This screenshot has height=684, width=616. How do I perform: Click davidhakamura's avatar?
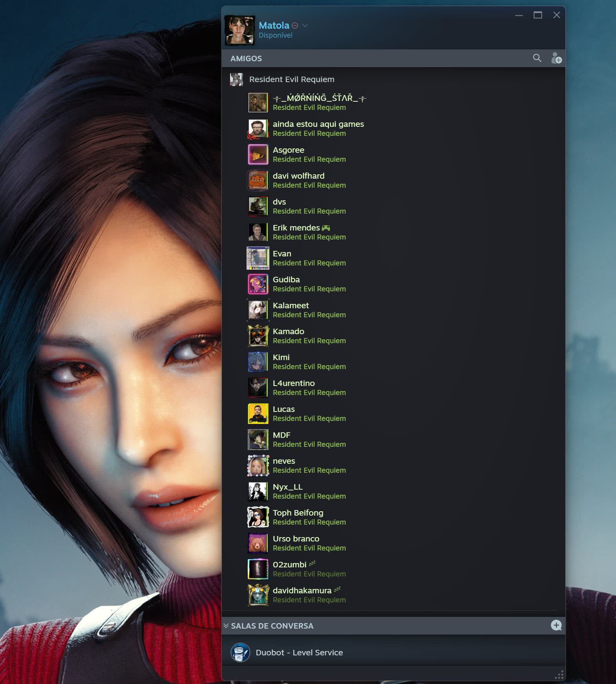(x=258, y=595)
